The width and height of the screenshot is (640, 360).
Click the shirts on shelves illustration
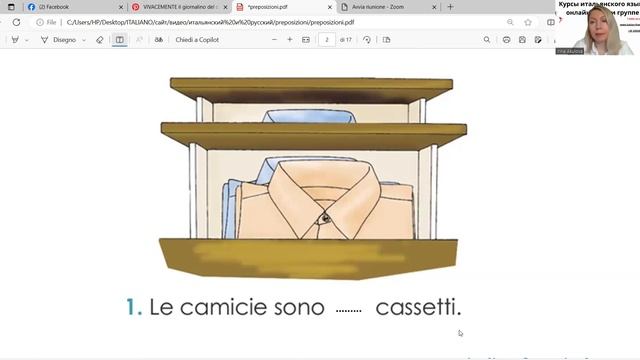tap(313, 178)
